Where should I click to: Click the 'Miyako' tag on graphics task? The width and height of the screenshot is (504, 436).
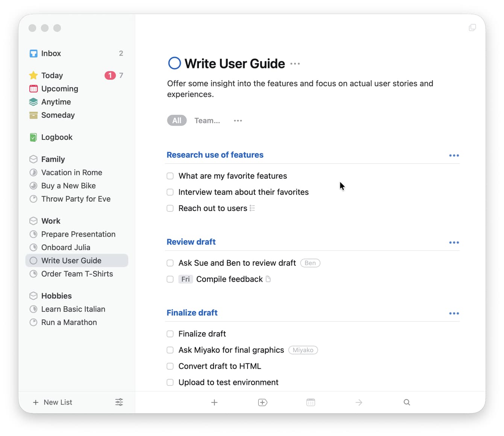coord(303,350)
